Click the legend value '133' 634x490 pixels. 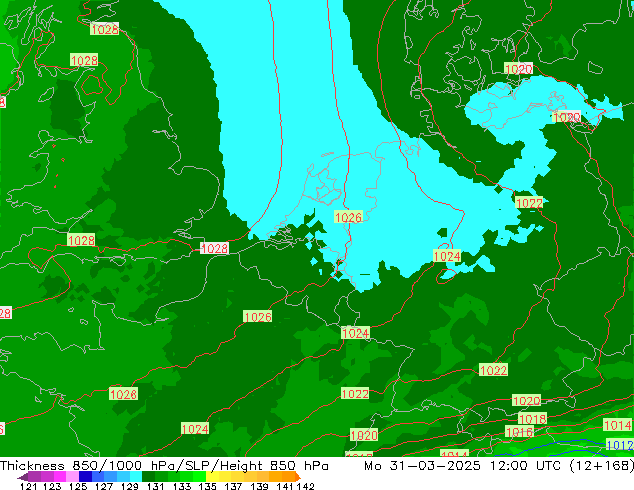coord(182,486)
